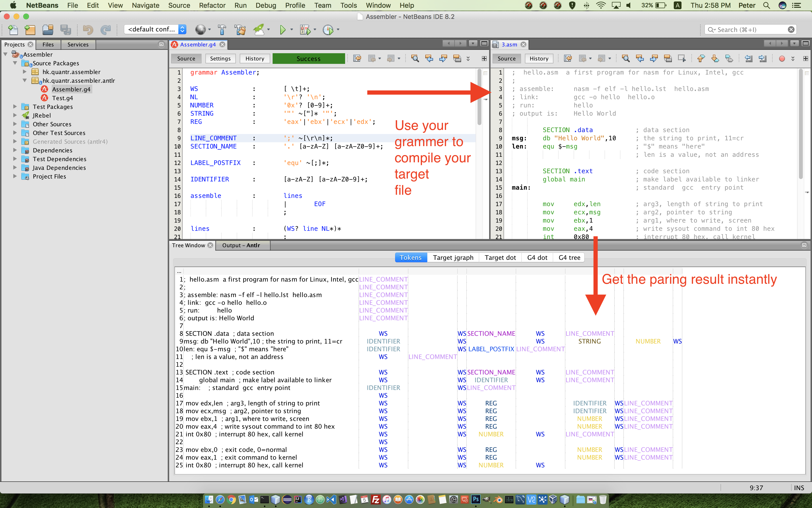812x508 pixels.
Task: Click Previous Bookmark icon in 3.asm editor
Action: coord(701,59)
